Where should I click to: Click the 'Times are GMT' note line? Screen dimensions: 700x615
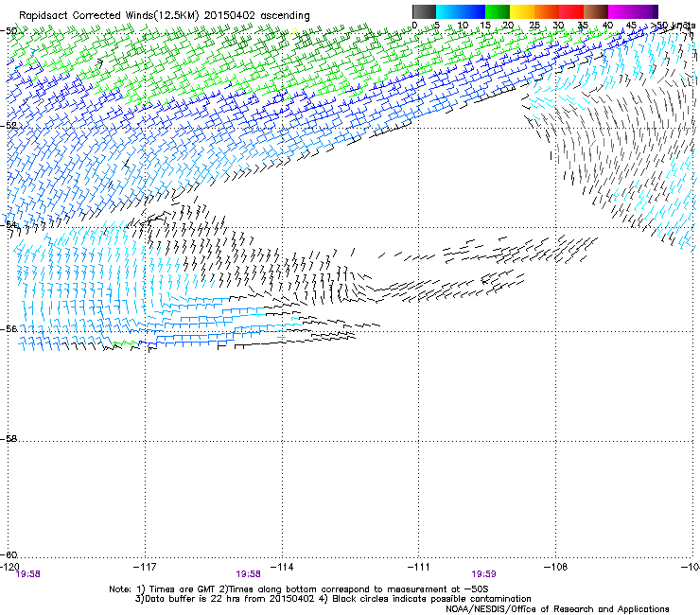click(x=299, y=589)
